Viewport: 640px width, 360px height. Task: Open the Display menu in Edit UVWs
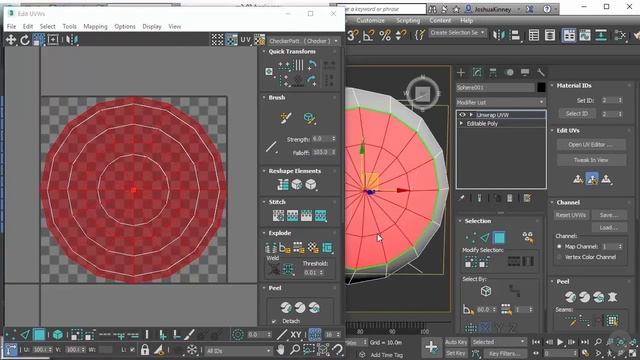point(152,27)
